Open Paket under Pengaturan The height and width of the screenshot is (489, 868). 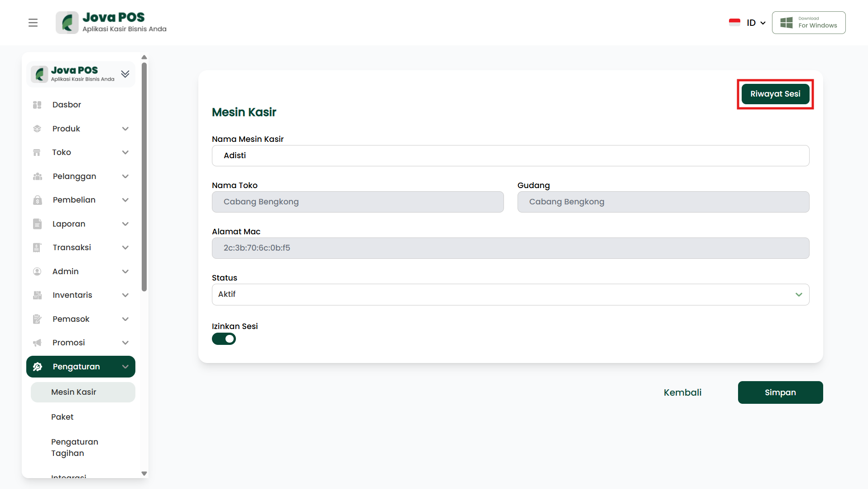pos(62,417)
